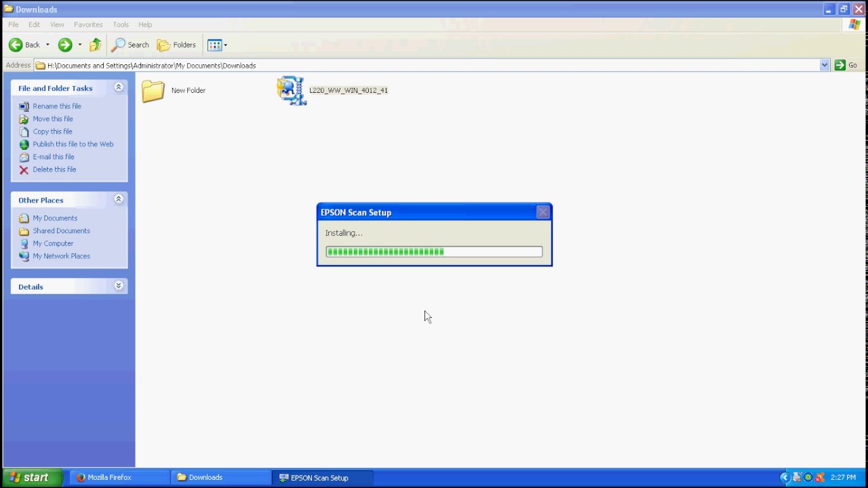
Task: Click the L220_WW_WIN_4012_41 file name
Action: [349, 90]
